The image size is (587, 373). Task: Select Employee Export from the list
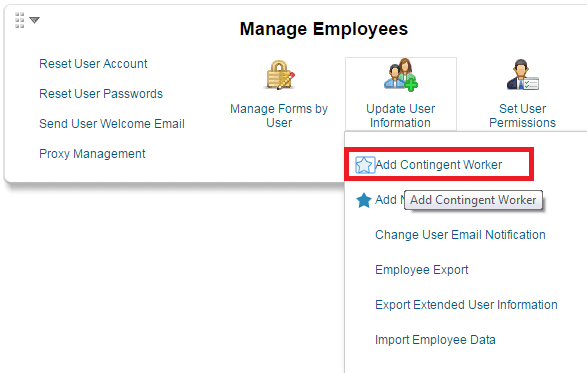422,270
